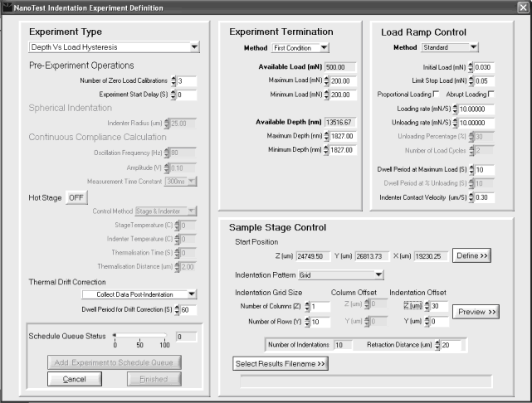Screen dimensions: 532x403
Task: Click the Schedule Queue Status value field
Action: pos(186,337)
